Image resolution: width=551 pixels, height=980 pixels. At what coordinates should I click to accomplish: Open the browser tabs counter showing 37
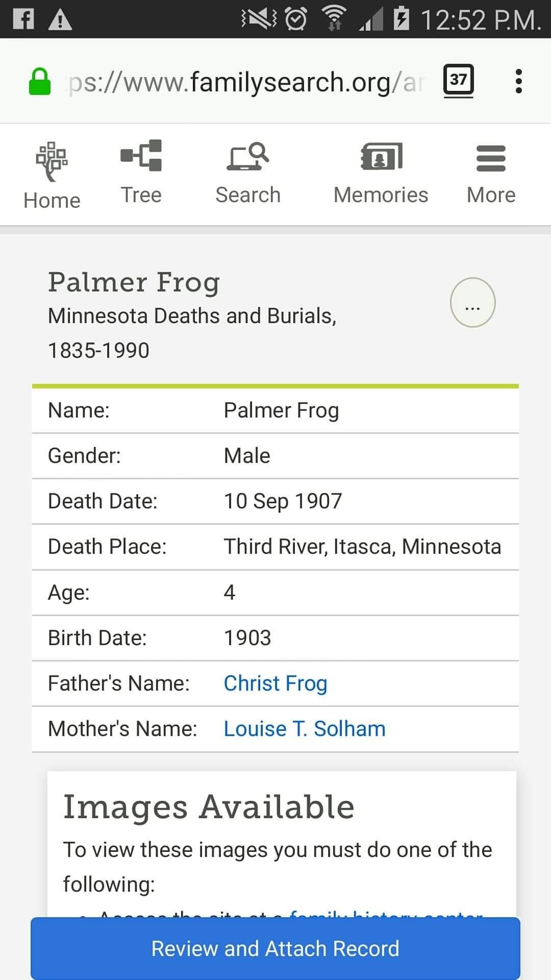(x=458, y=80)
